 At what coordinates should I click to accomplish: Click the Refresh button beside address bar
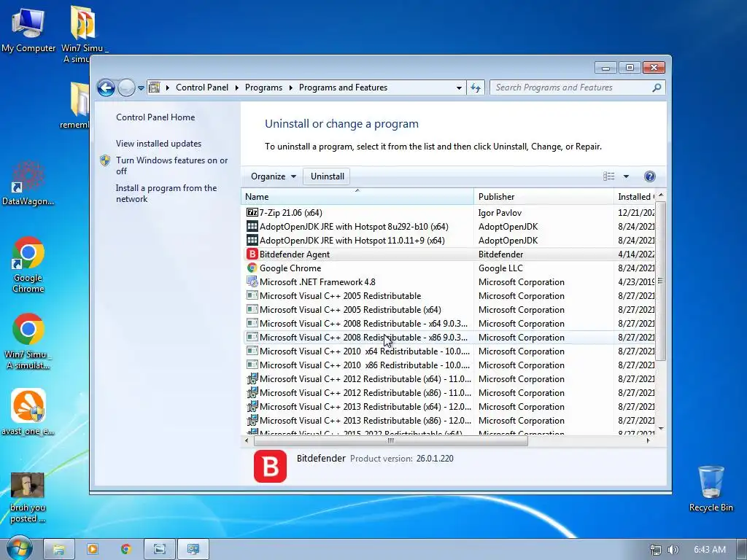pos(476,87)
